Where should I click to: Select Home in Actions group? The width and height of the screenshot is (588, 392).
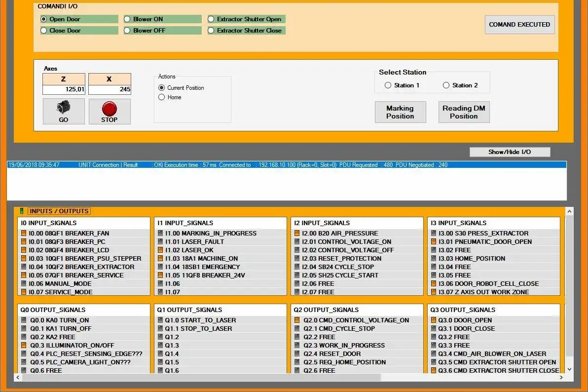click(161, 97)
